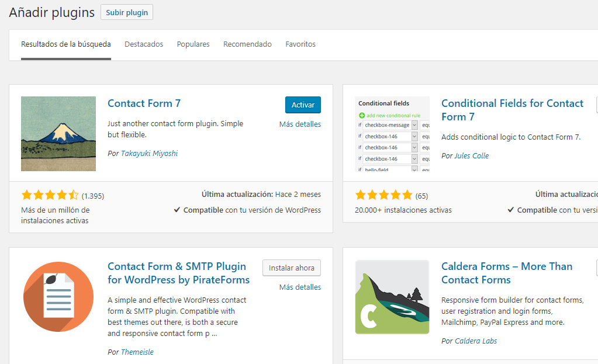Visit author Jules Colle link
598x364 pixels.
471,155
